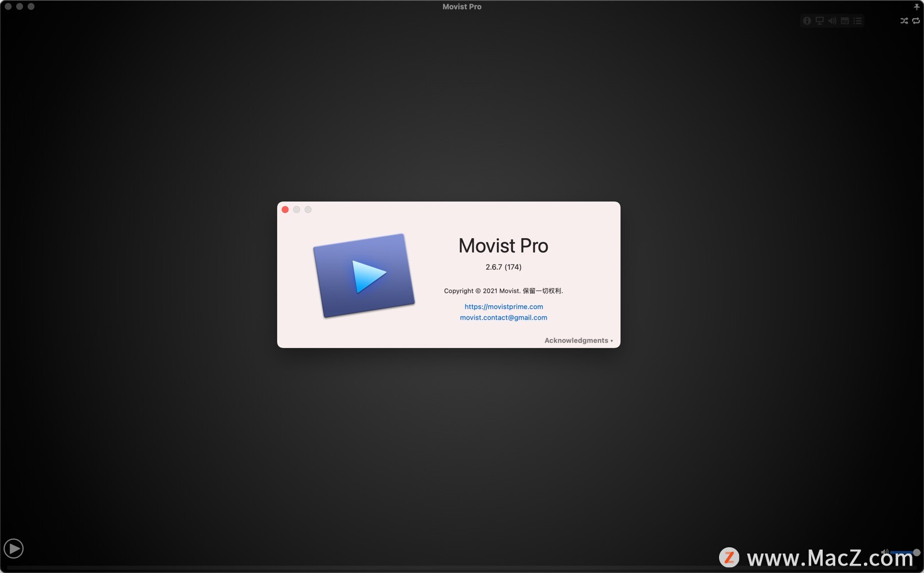Click the Movist Pro title in the menu bar

[x=461, y=6]
